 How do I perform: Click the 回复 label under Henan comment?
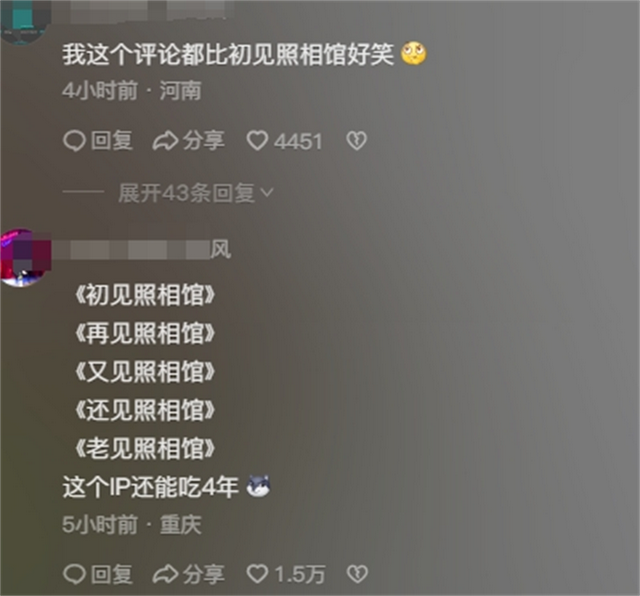pos(111,141)
